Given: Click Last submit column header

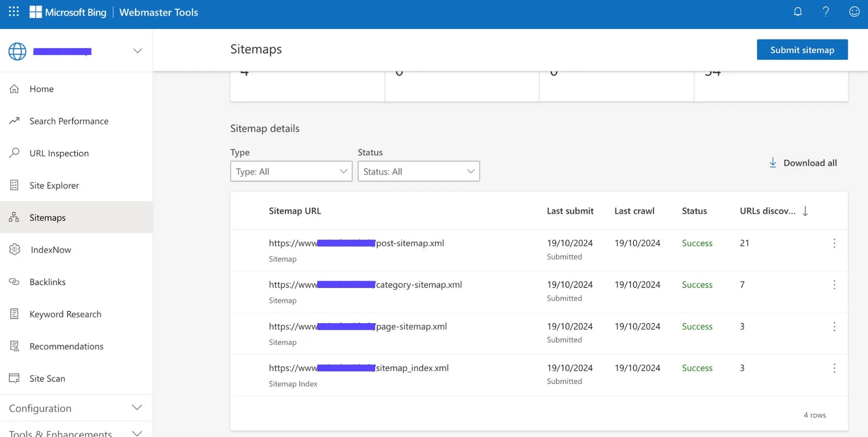Looking at the screenshot, I should click(570, 211).
